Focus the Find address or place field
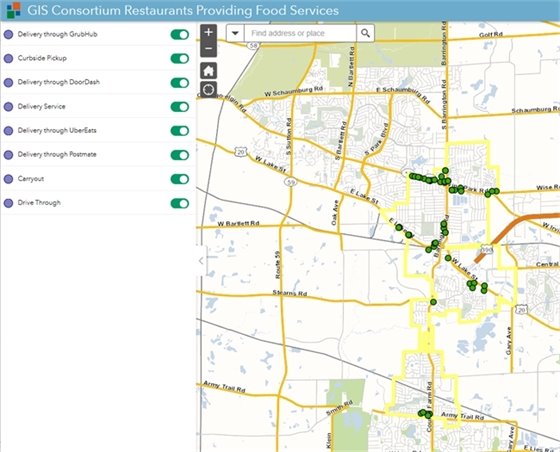Image resolution: width=560 pixels, height=452 pixels. pos(300,33)
